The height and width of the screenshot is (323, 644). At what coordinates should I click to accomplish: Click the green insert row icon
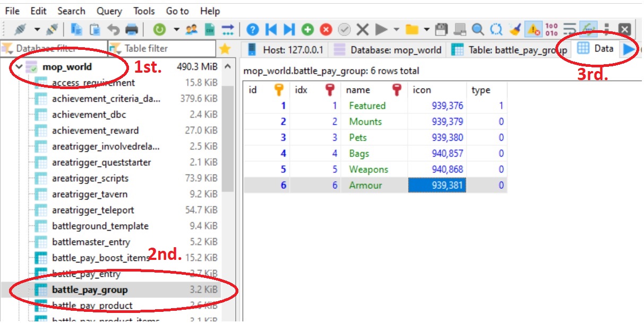click(307, 30)
